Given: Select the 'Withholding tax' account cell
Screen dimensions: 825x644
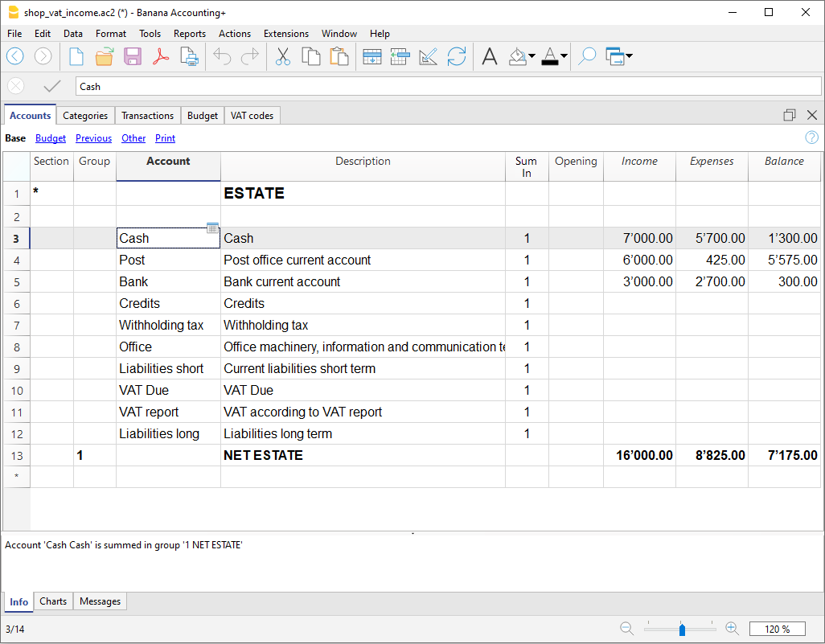Looking at the screenshot, I should click(168, 325).
